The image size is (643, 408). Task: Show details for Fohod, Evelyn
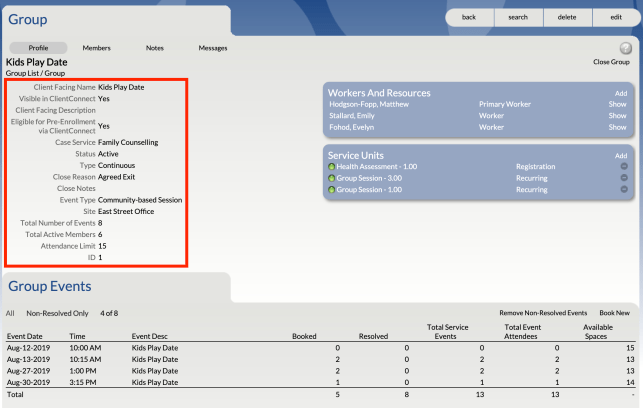(617, 127)
